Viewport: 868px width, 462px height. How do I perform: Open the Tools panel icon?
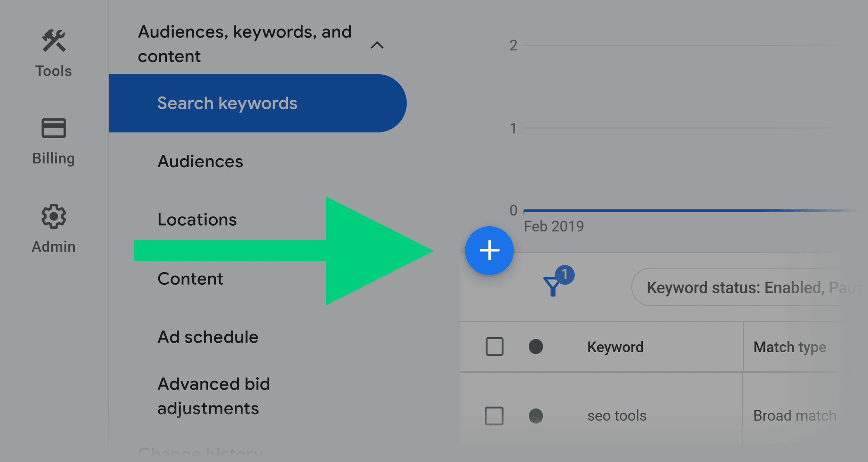[53, 40]
